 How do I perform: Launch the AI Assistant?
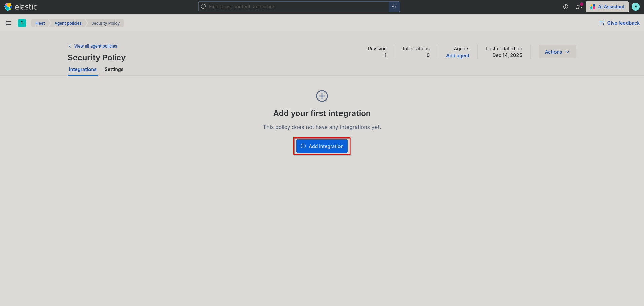(x=607, y=7)
